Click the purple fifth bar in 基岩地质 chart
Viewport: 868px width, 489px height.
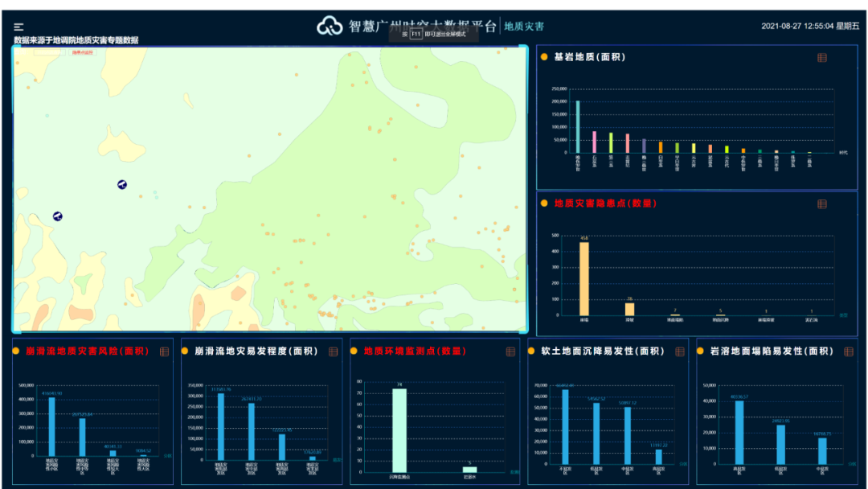click(x=644, y=146)
